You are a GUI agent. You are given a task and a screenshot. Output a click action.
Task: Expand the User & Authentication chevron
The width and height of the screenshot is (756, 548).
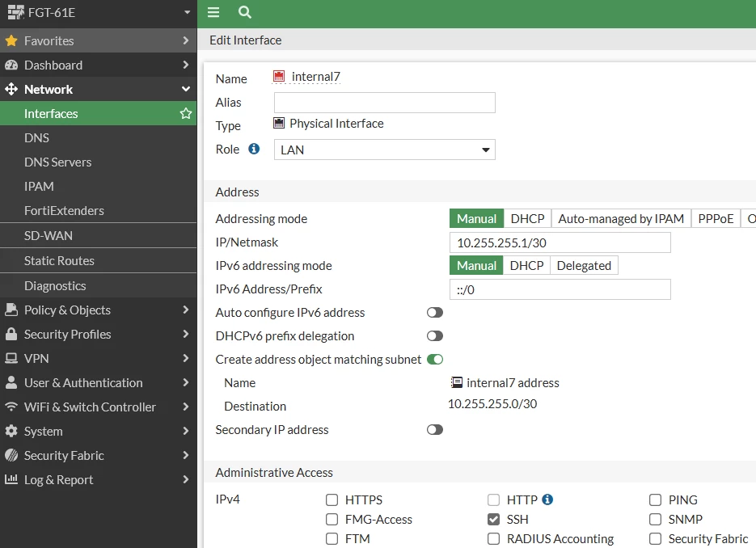(186, 382)
